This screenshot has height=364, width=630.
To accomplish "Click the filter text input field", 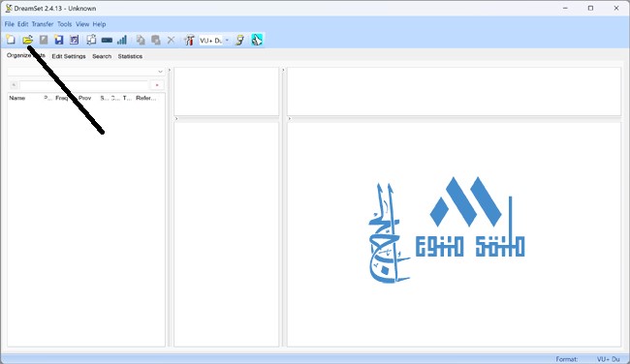I will (84, 85).
